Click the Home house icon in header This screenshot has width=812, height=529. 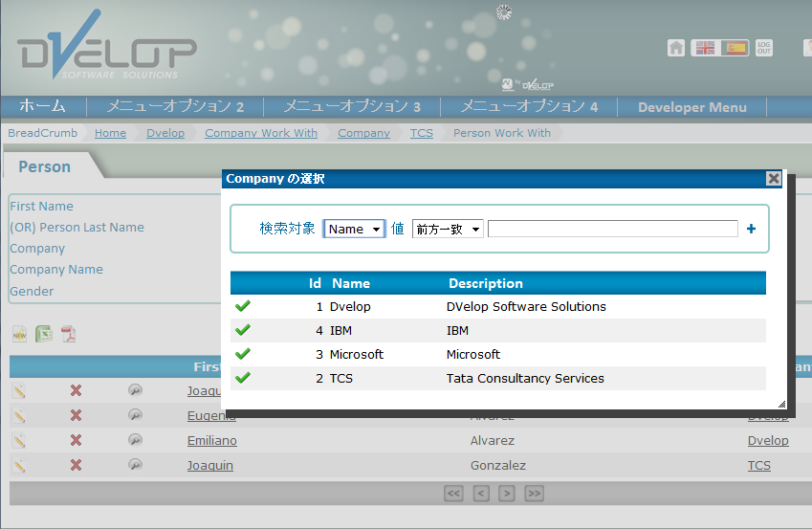pos(676,48)
